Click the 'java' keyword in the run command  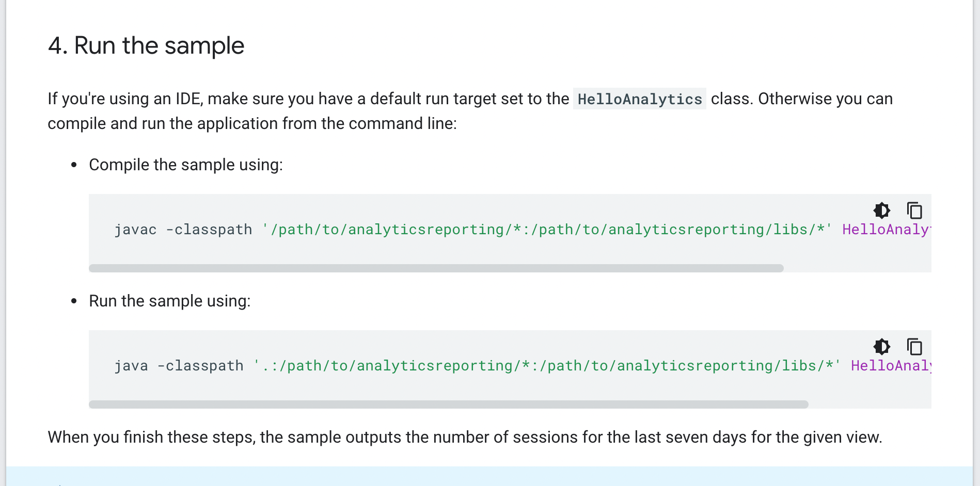(131, 366)
